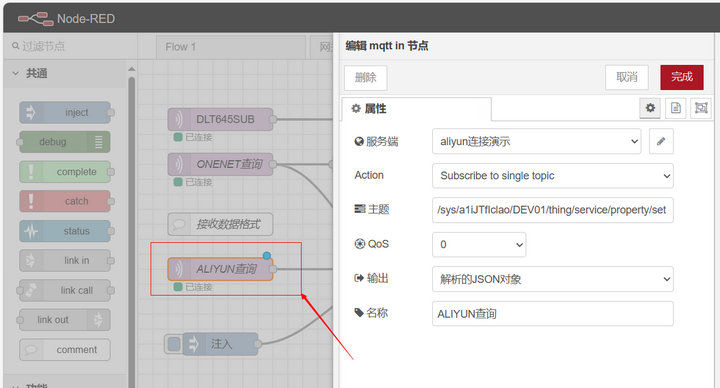Click the 主题 topic input field
720x388 pixels.
552,210
